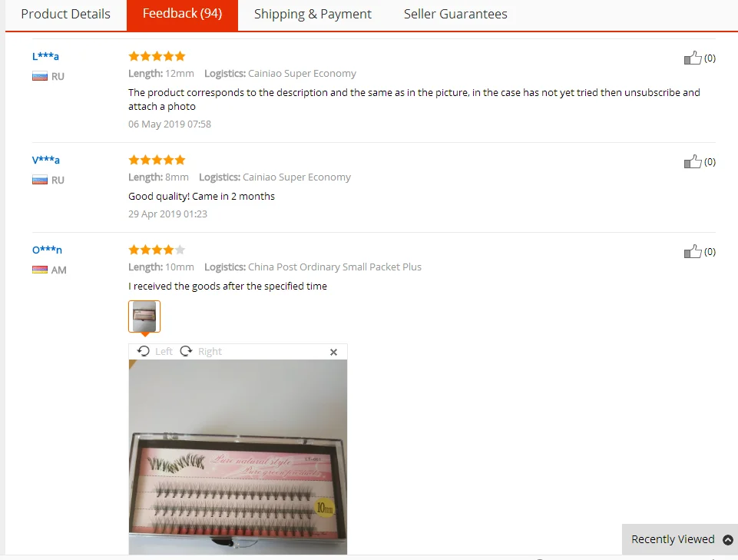Screen dimensions: 738x560
Task: Switch to Shipping & Payment tab
Action: tap(313, 14)
